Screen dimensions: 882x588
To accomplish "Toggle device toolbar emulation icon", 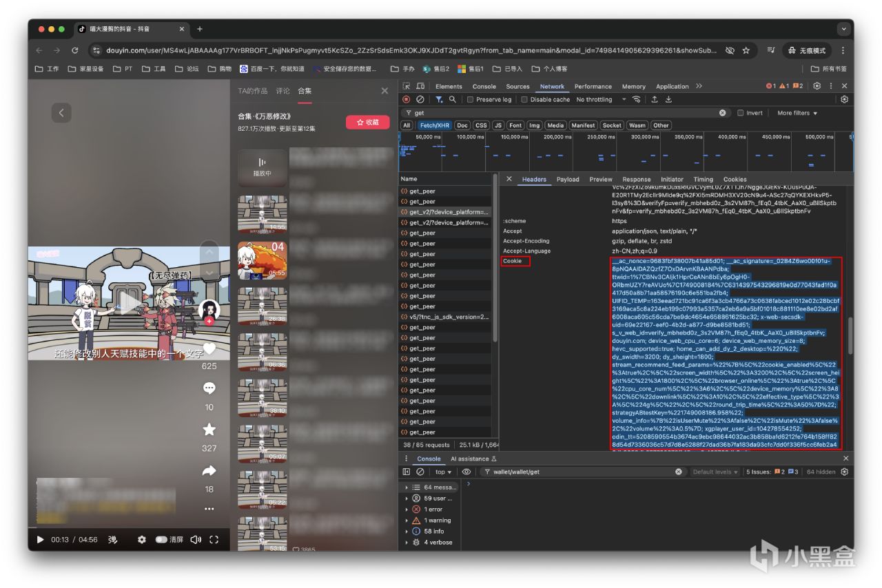I will point(419,87).
